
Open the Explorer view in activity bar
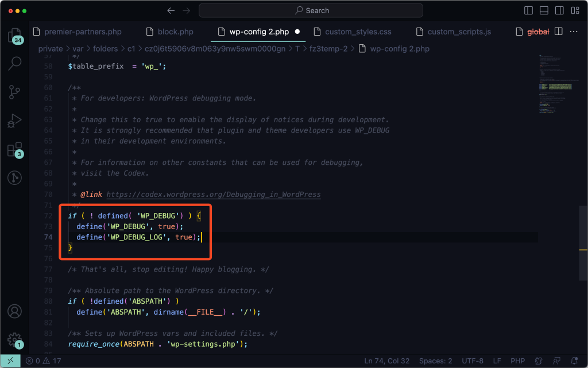(14, 36)
